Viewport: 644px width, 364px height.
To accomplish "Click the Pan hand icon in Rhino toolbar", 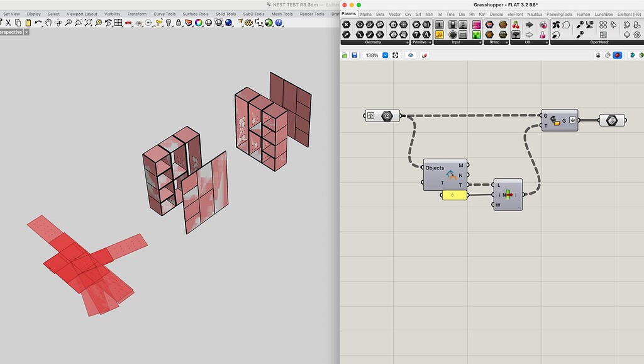I will pos(48,23).
